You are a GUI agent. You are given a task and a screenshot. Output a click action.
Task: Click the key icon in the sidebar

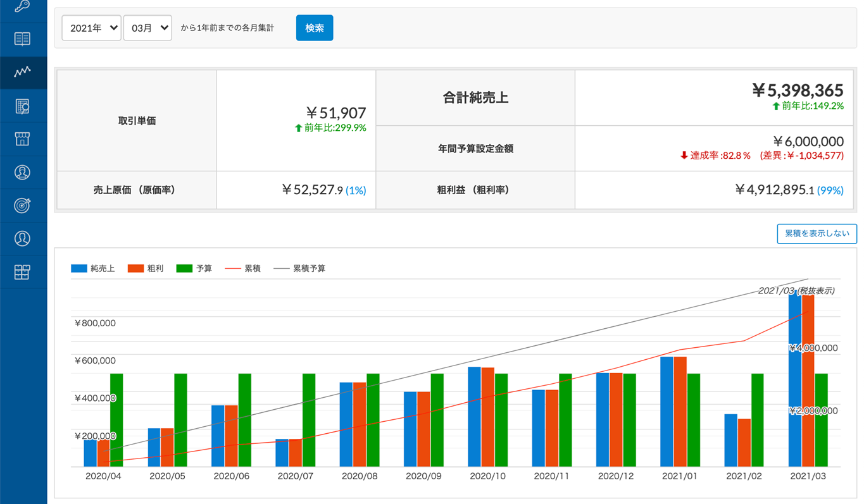[x=22, y=7]
